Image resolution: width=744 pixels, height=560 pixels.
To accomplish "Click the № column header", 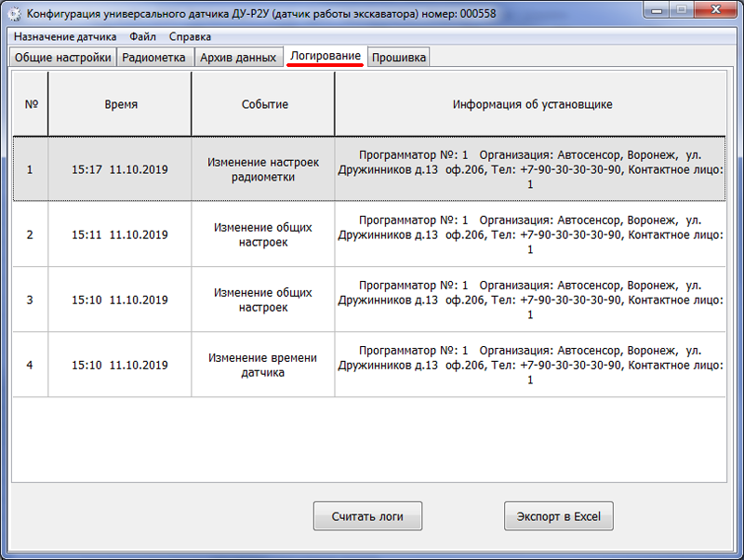I will click(x=31, y=104).
